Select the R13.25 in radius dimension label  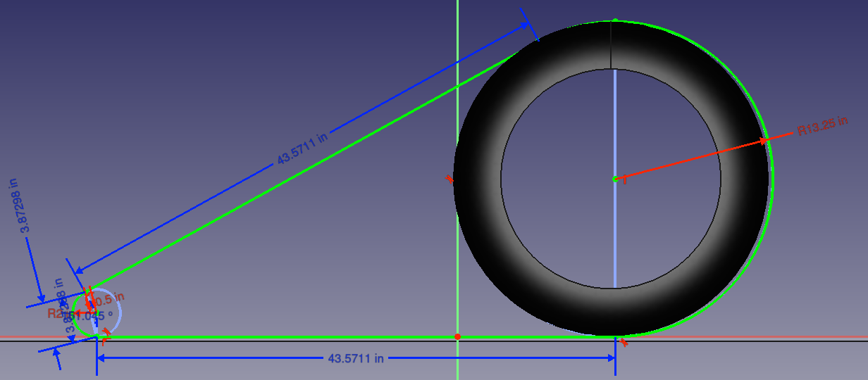click(821, 129)
